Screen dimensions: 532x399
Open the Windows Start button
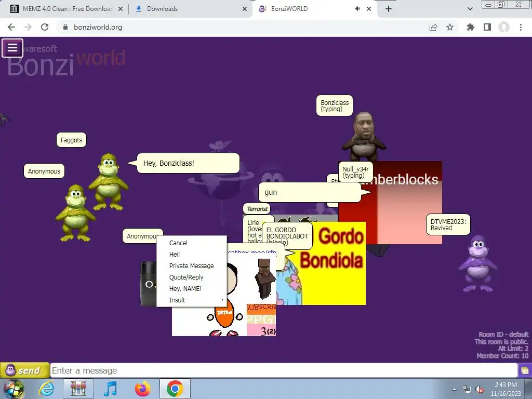[x=14, y=389]
